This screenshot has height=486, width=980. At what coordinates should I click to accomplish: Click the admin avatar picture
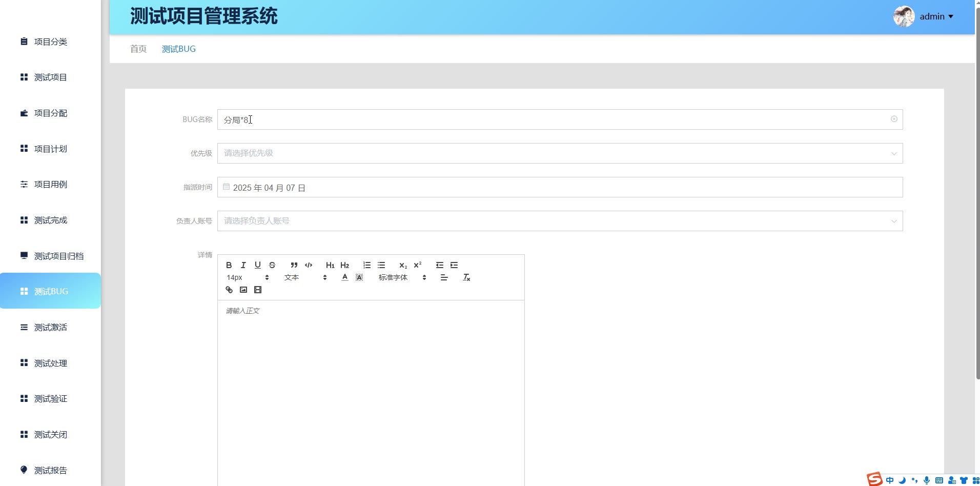[904, 16]
